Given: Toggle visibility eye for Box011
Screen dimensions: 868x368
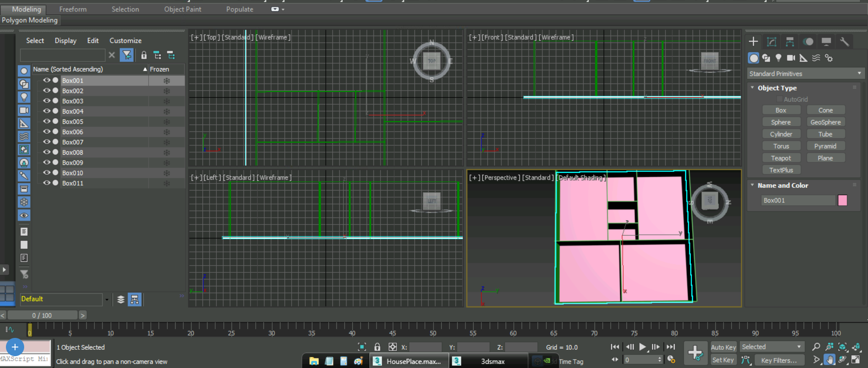Looking at the screenshot, I should (x=46, y=183).
